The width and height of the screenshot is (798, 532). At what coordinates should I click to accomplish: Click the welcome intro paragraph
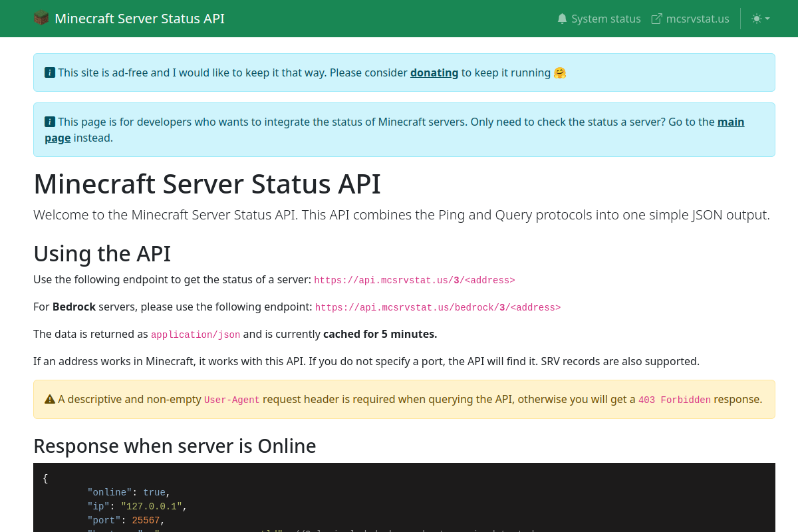(402, 215)
